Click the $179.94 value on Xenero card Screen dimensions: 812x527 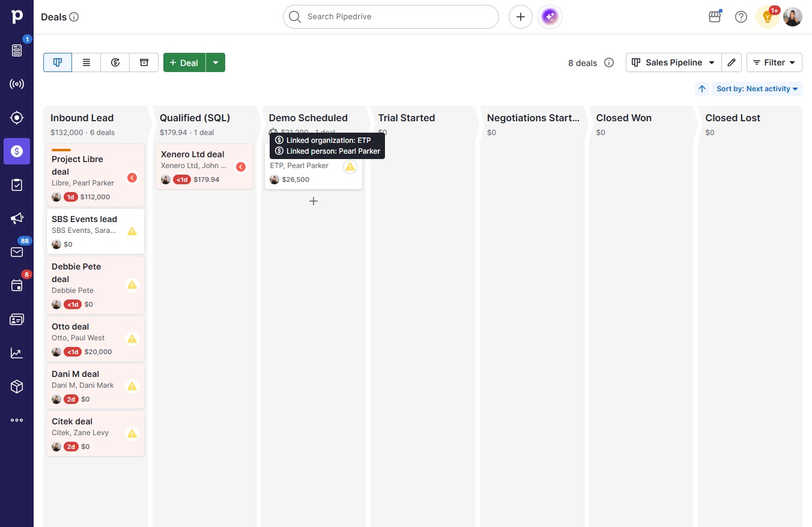coord(207,179)
